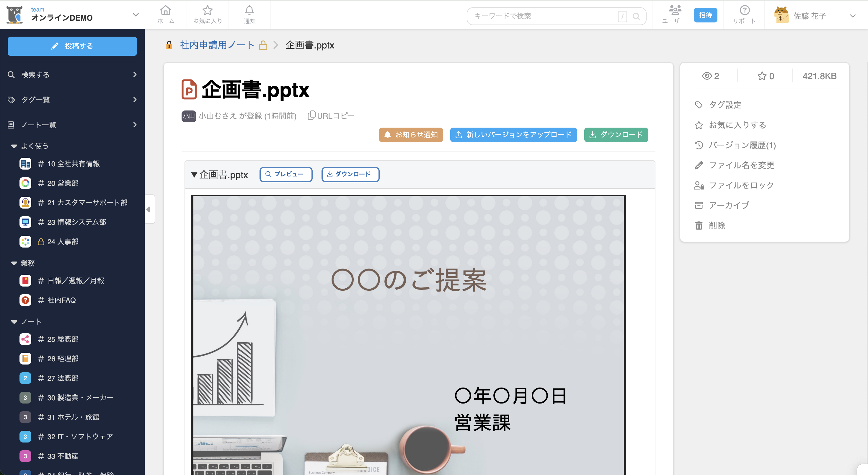The image size is (868, 475).
Task: Click 新しいバージョンをアップロード
Action: click(513, 135)
